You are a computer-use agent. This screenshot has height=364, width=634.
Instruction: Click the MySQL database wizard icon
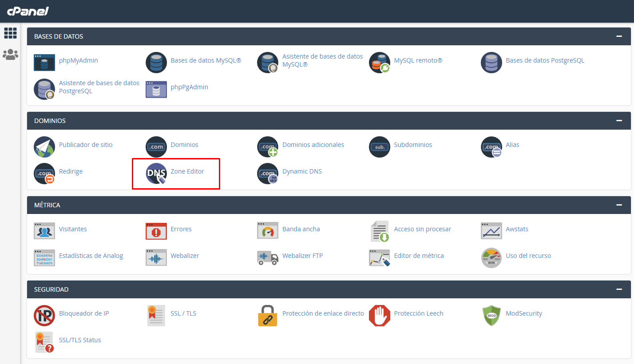pos(268,63)
